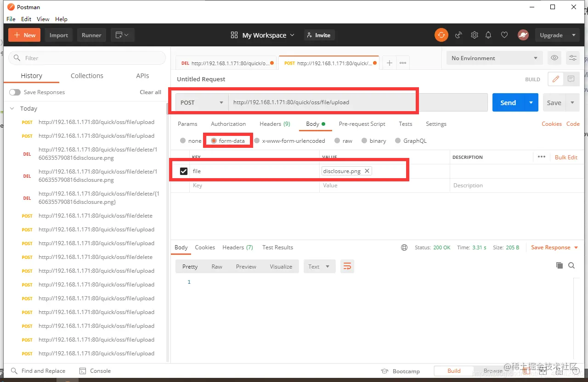Screen dimensions: 588x382
Task: Open the tab options ellipsis icon
Action: pos(403,63)
